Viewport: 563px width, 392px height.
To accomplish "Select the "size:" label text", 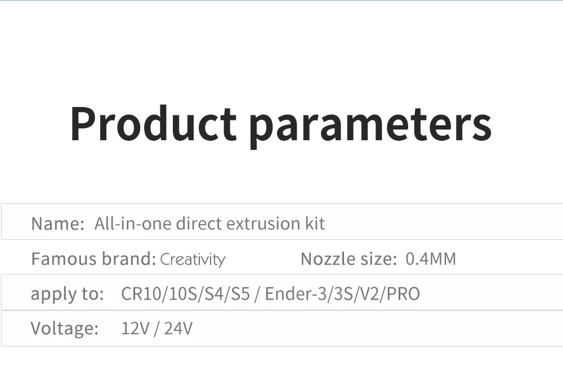I will coord(379,259).
